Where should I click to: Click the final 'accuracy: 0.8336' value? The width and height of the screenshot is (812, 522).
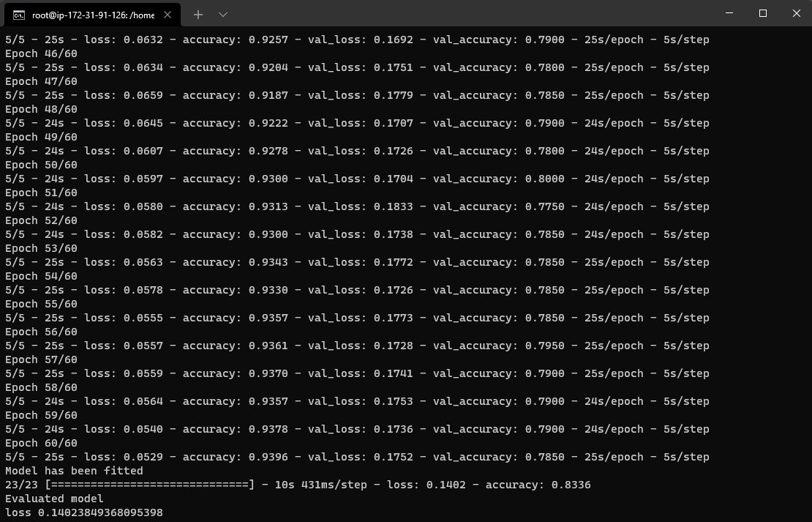coord(538,485)
